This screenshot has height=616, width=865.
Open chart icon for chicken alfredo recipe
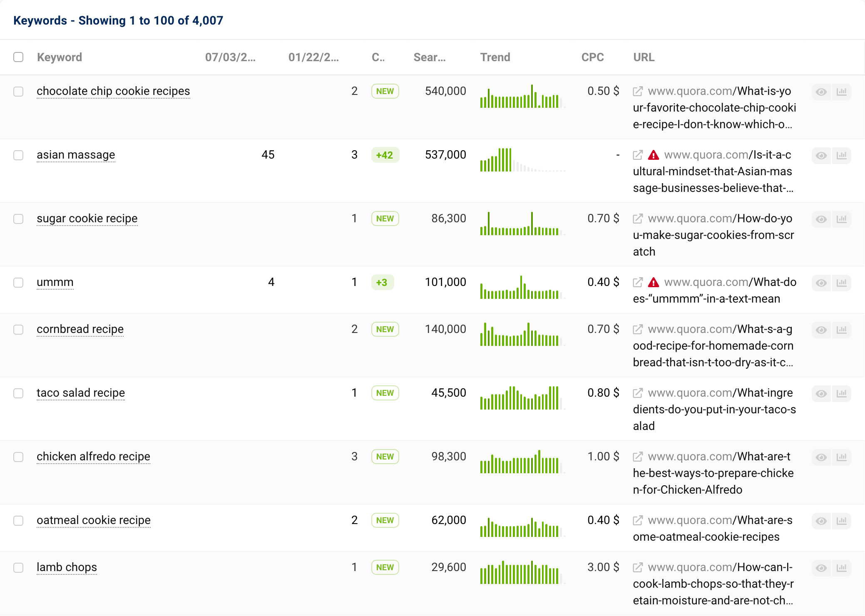click(x=842, y=457)
